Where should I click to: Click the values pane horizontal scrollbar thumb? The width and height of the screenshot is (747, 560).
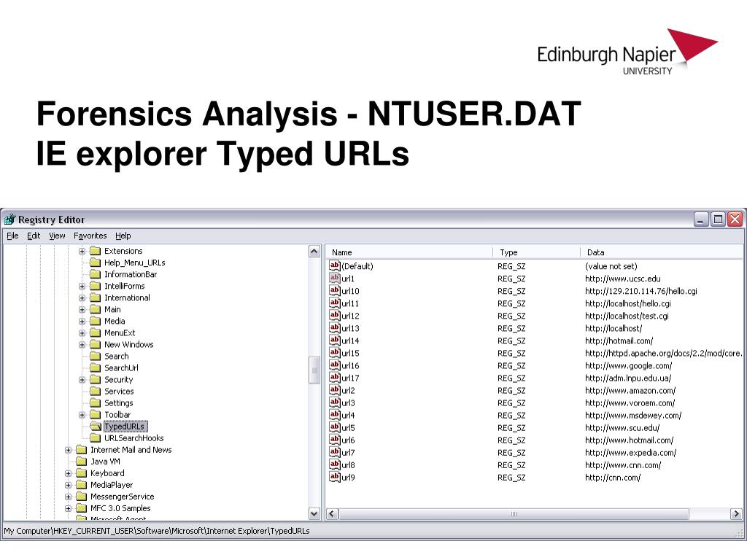514,514
